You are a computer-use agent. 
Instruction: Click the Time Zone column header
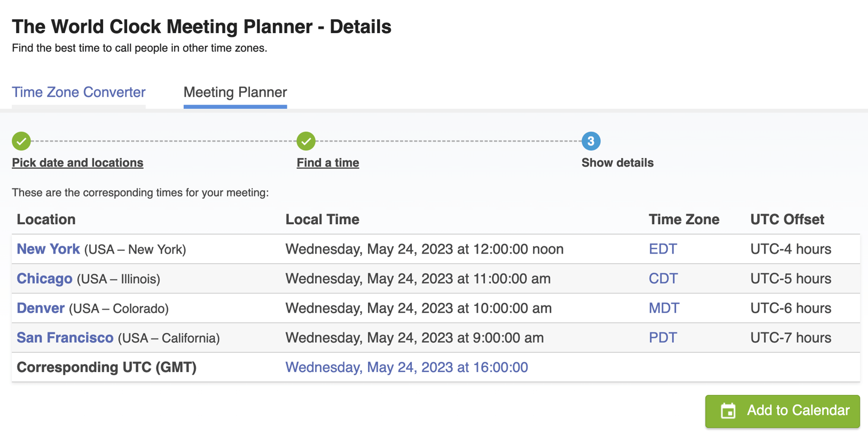click(x=684, y=219)
